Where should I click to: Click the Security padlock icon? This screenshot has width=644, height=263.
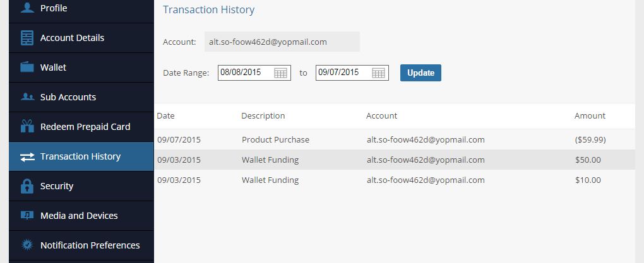27,186
